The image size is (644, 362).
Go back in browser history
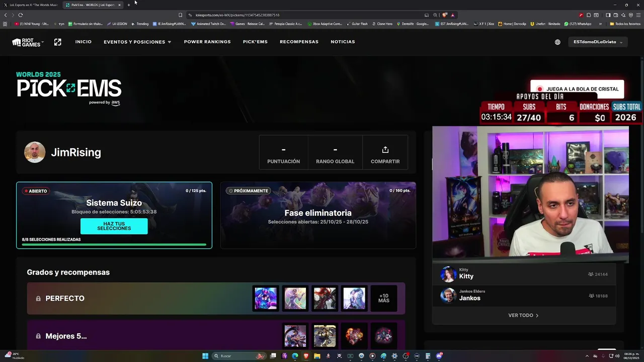point(6,15)
